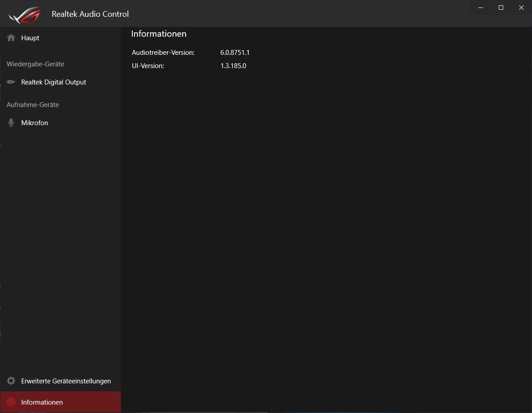Open the Mikrofon recording device
The image size is (532, 413).
pos(60,123)
